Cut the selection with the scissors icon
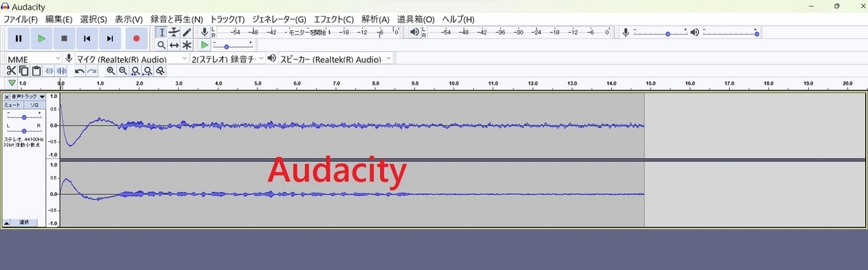Image resolution: width=868 pixels, height=270 pixels. pos(12,70)
